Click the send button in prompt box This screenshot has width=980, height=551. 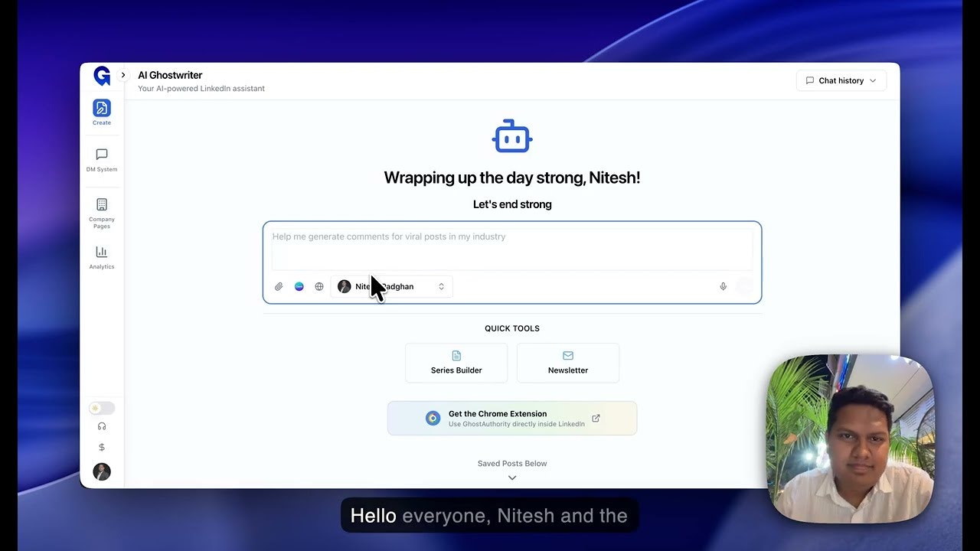(x=744, y=286)
